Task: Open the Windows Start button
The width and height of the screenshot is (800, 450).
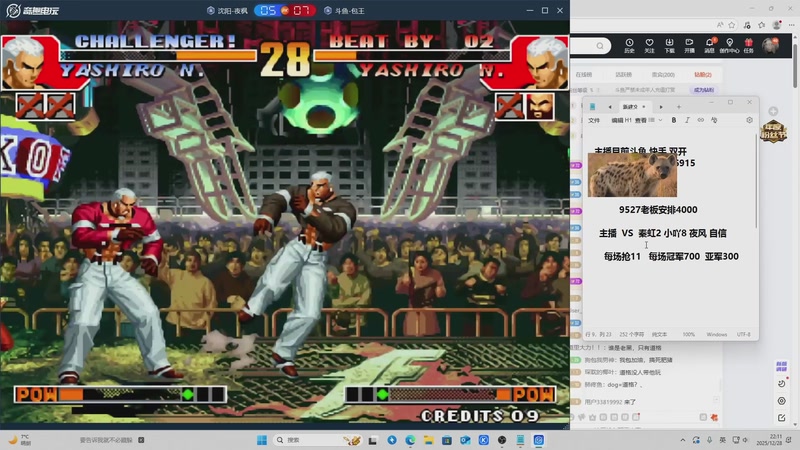Action: pos(262,440)
